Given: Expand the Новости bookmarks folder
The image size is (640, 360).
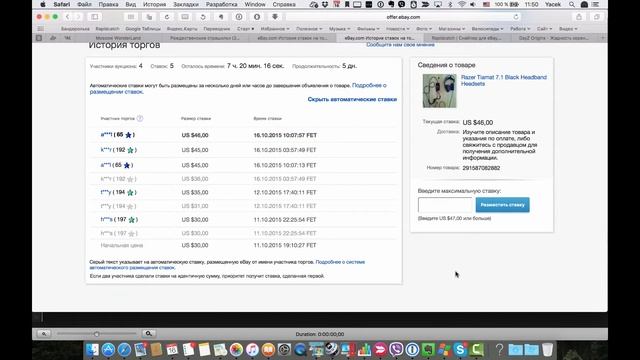Looking at the screenshot, I should (398, 29).
